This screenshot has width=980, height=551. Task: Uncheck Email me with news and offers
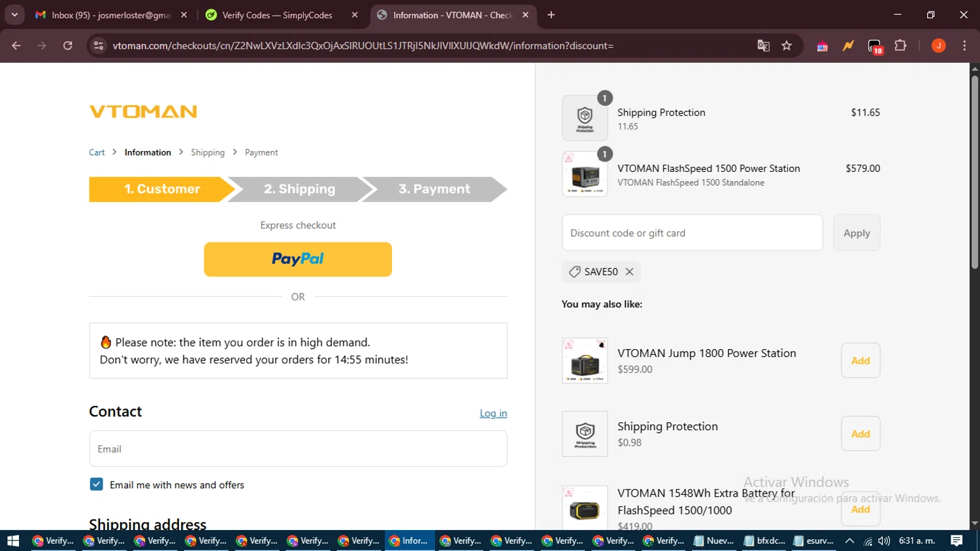pos(97,484)
